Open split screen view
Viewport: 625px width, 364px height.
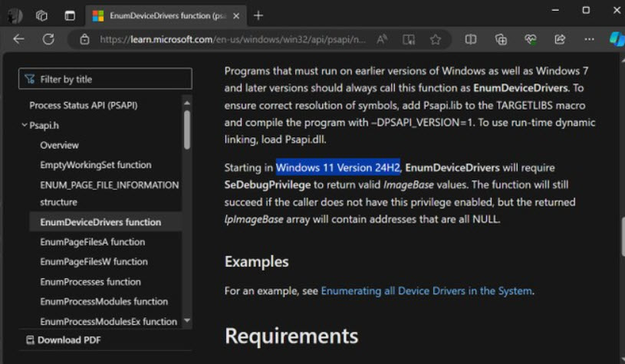tap(470, 39)
